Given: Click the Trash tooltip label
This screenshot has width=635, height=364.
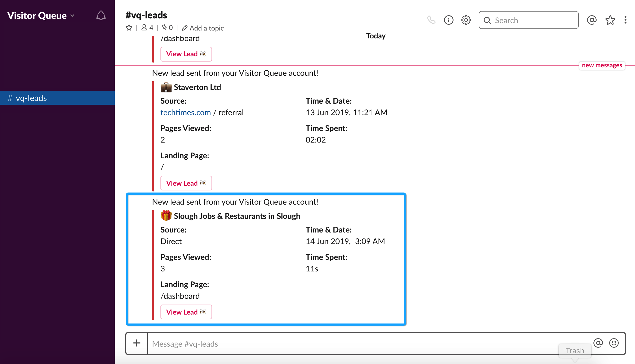Looking at the screenshot, I should point(575,351).
